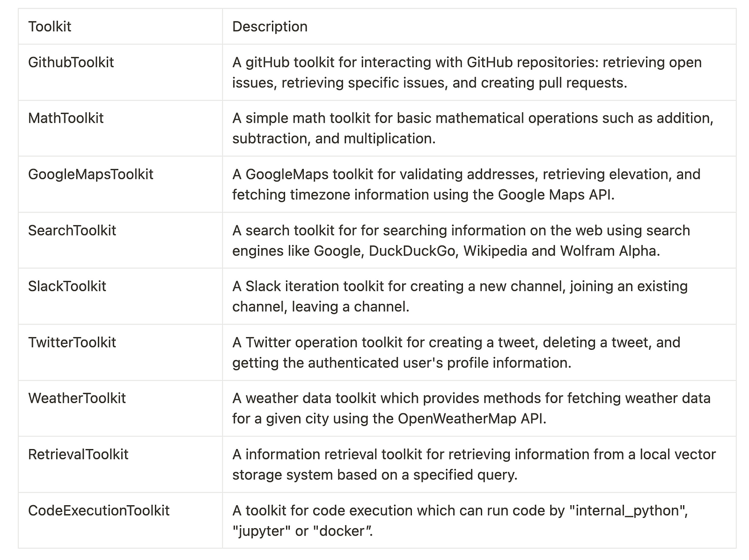Click the internal_python code execution description
Viewport: 749px width, 560px height.
(460, 521)
